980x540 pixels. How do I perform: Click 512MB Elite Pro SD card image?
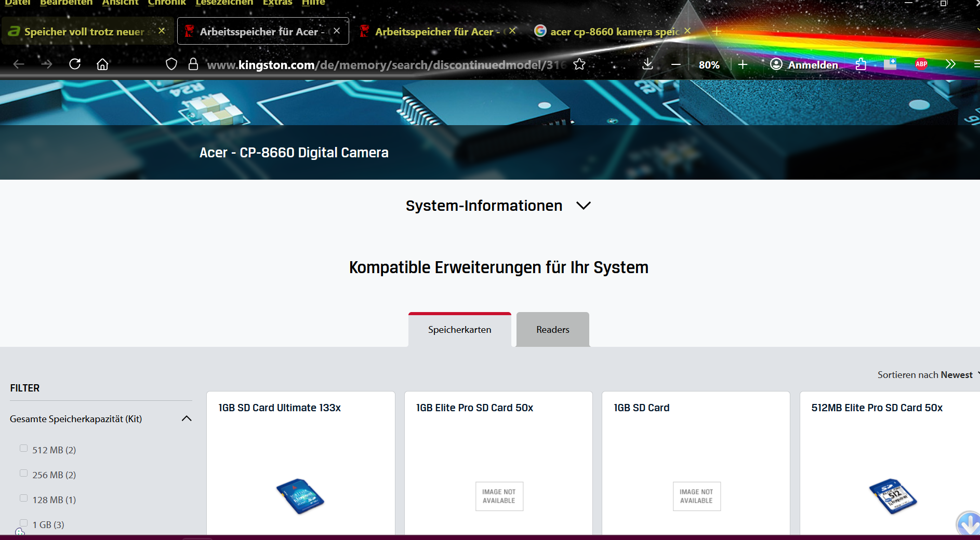(893, 496)
